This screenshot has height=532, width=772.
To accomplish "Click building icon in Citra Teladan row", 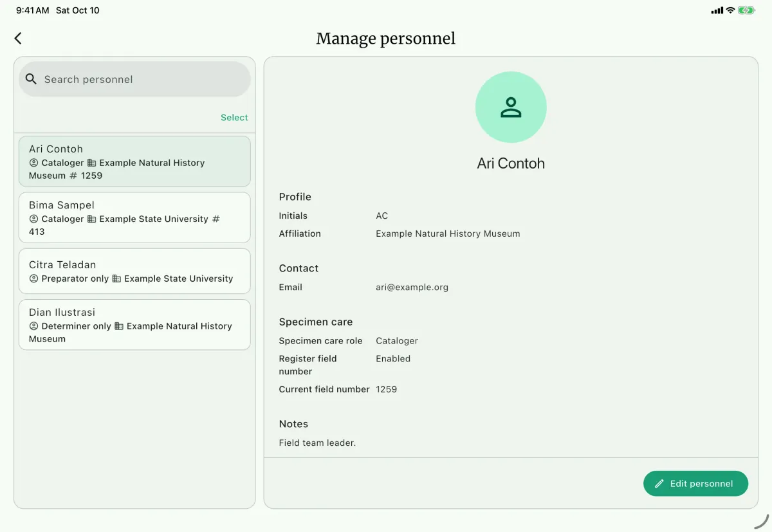I will (116, 279).
